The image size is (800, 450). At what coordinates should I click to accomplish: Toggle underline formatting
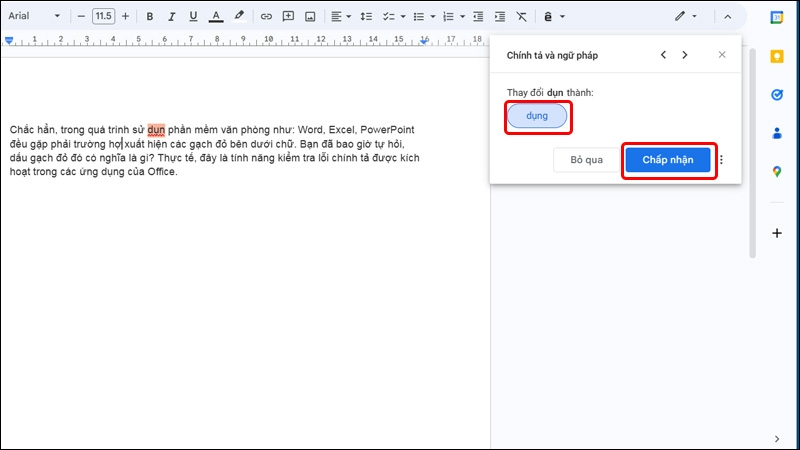[x=193, y=16]
